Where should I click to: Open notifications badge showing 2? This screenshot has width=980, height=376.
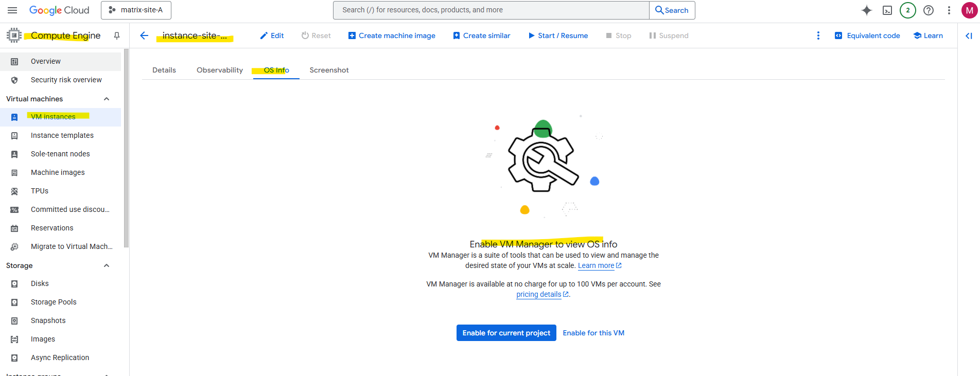[x=908, y=10]
